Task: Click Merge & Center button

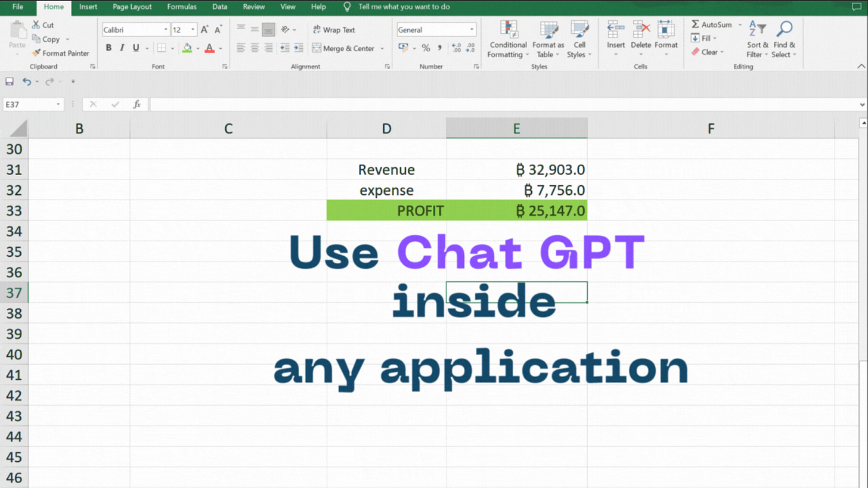Action: (343, 48)
